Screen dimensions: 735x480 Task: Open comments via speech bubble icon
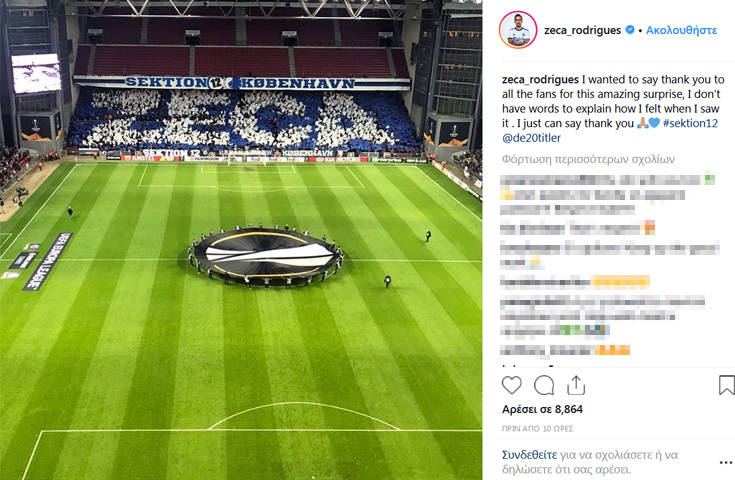[x=544, y=385]
